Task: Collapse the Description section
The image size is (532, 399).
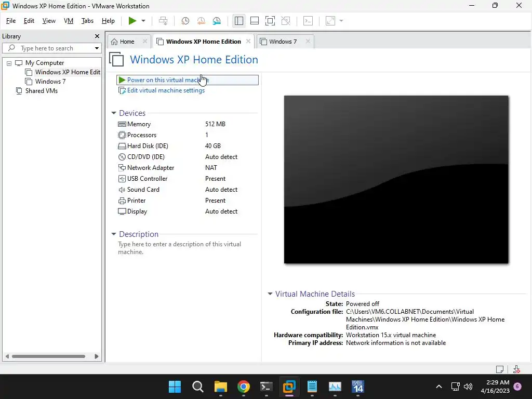Action: (114, 234)
